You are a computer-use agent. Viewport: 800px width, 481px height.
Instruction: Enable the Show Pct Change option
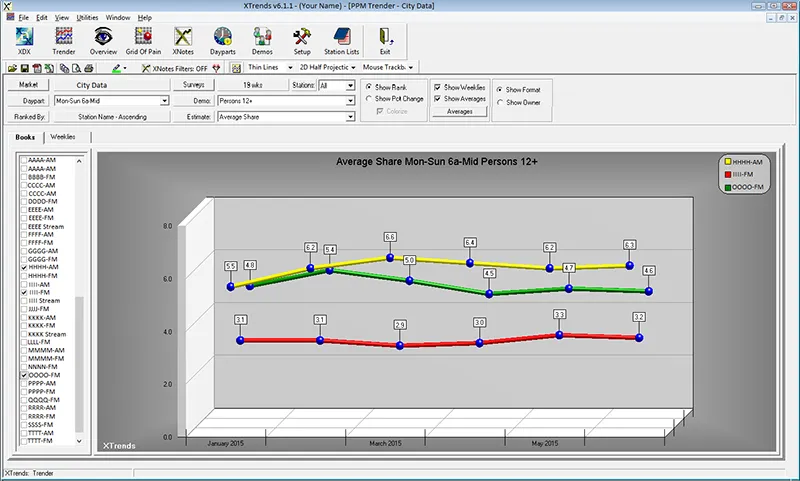(x=369, y=99)
